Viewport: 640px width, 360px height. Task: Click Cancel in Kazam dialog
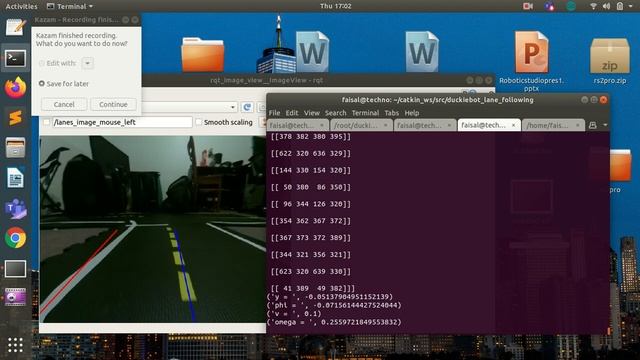(x=64, y=104)
